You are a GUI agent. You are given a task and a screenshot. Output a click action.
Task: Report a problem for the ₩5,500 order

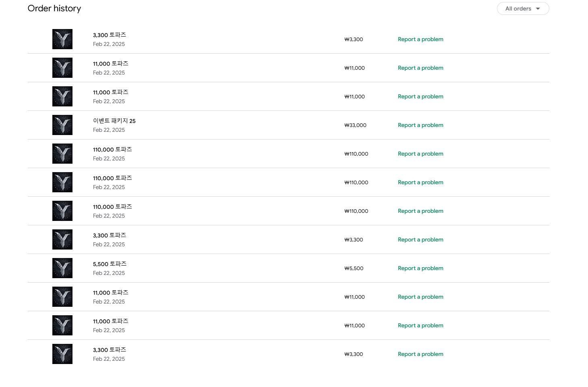tap(420, 268)
